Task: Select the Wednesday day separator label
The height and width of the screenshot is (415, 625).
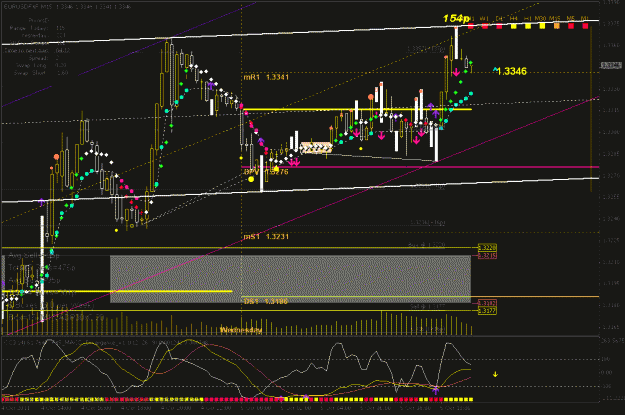Action: point(241,330)
